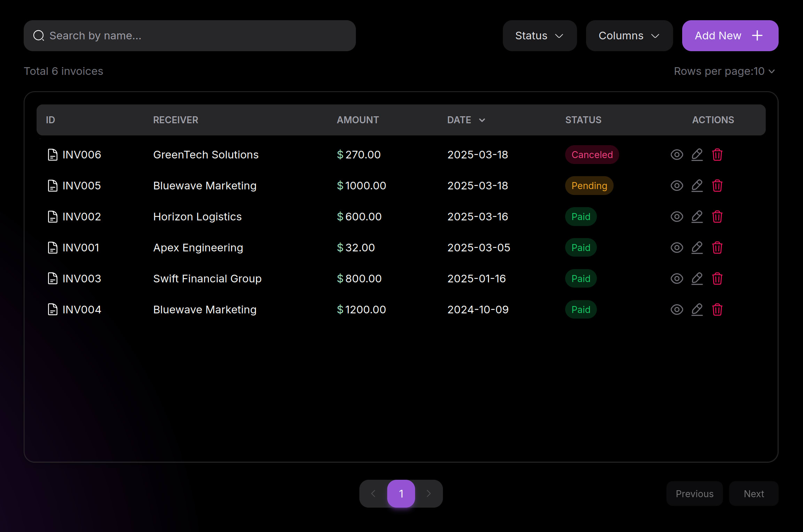The image size is (803, 532).
Task: Click eye icon for INV002 row
Action: pyautogui.click(x=677, y=217)
